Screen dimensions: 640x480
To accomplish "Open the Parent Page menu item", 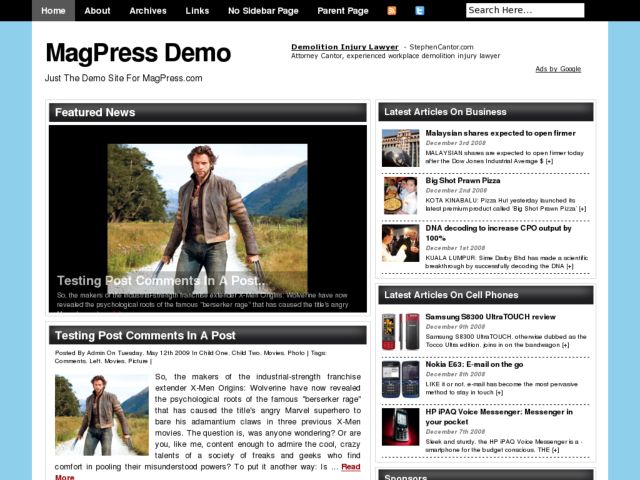I will 343,11.
